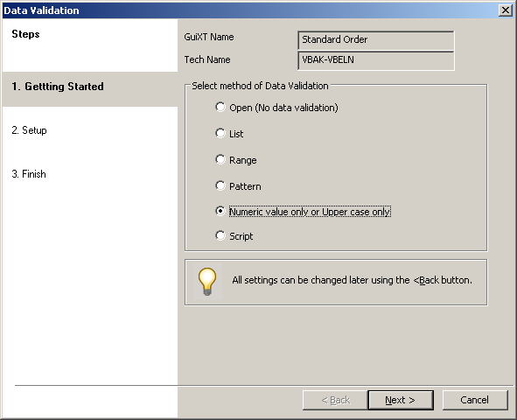Click the Tech Name field showing VBAK-VBELN
517x420 pixels.
click(x=376, y=60)
